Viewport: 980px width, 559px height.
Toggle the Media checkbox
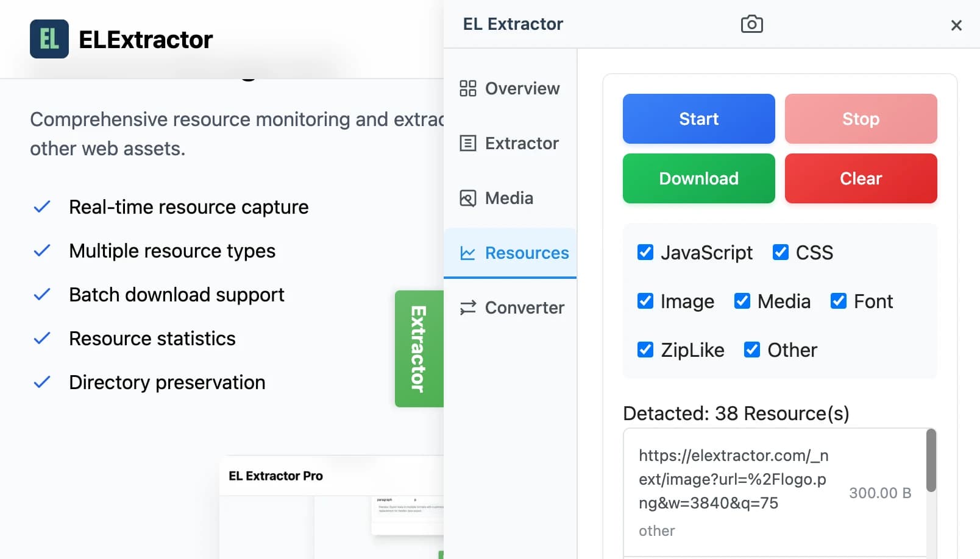click(x=742, y=301)
